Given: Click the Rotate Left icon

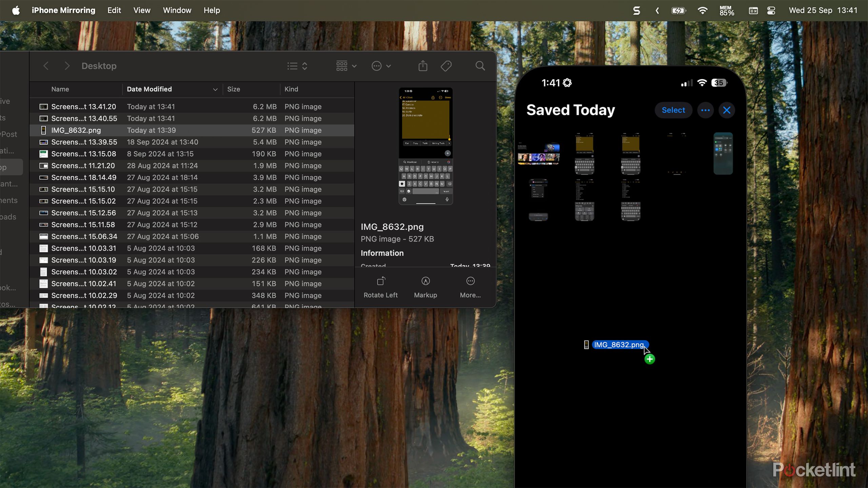Looking at the screenshot, I should [x=381, y=281].
